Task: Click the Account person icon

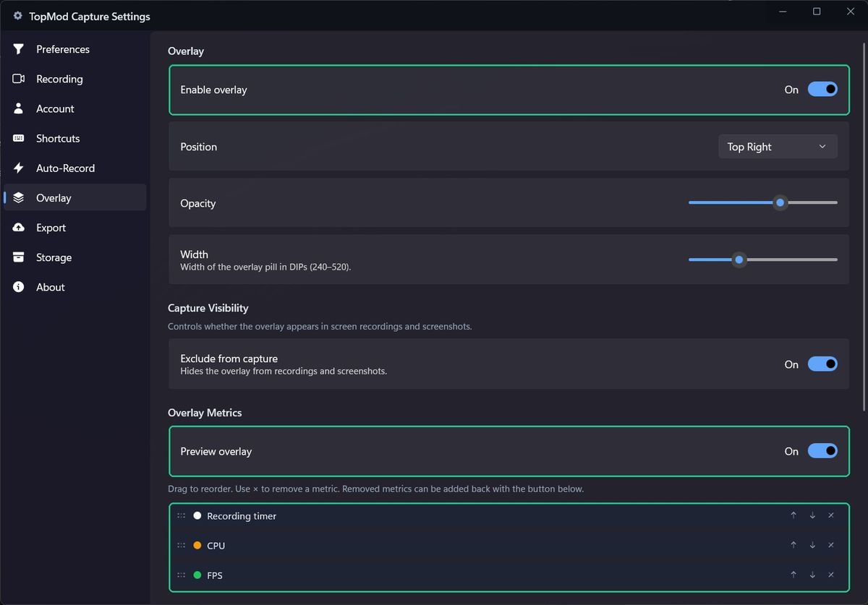Action: [19, 108]
